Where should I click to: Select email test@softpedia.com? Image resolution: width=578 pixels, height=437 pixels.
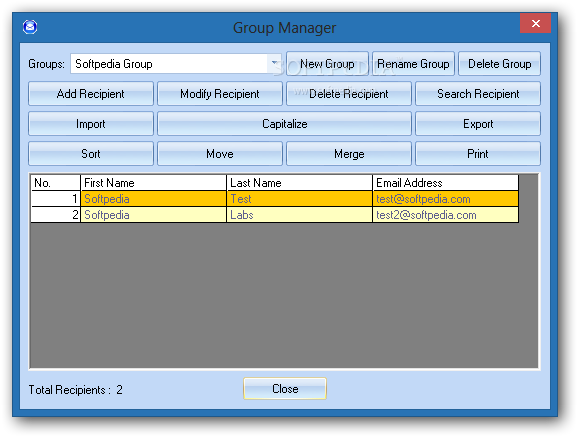tap(446, 199)
